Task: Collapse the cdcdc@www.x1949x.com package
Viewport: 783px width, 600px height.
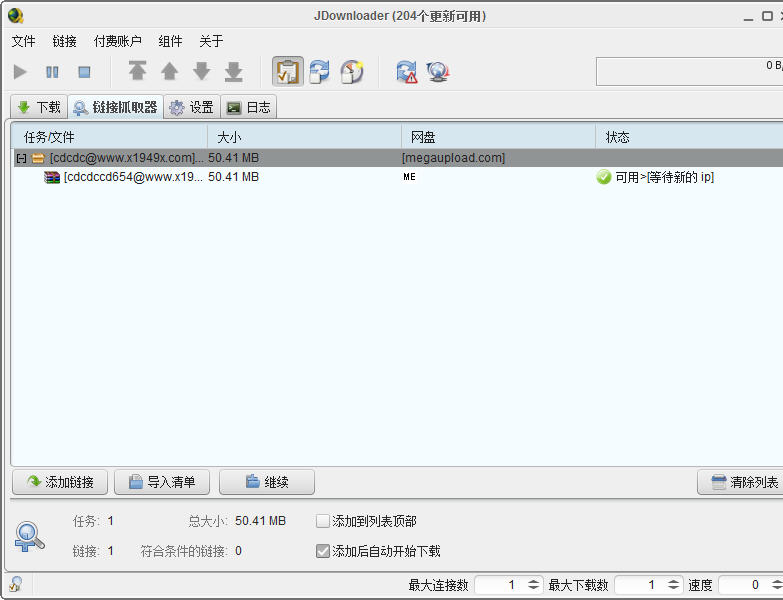Action: tap(21, 158)
